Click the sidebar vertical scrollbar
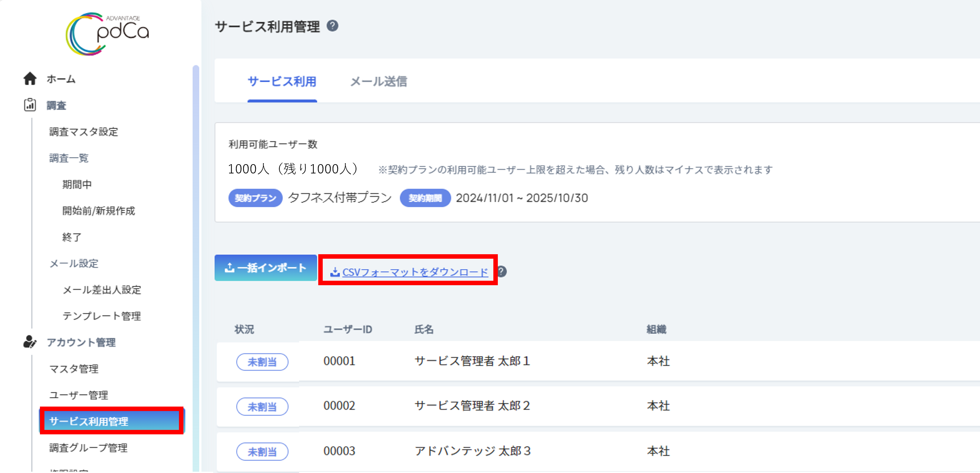The width and height of the screenshot is (980, 473). [196, 268]
